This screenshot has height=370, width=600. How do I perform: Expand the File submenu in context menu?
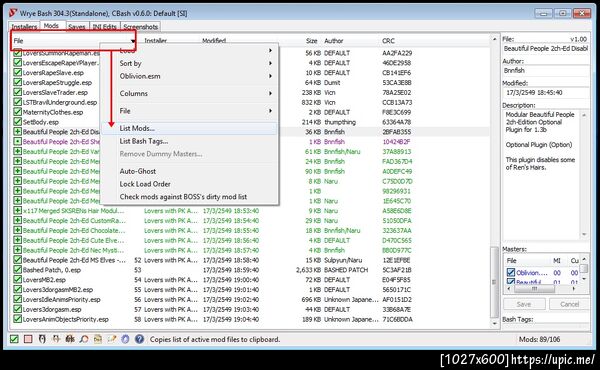(x=189, y=111)
